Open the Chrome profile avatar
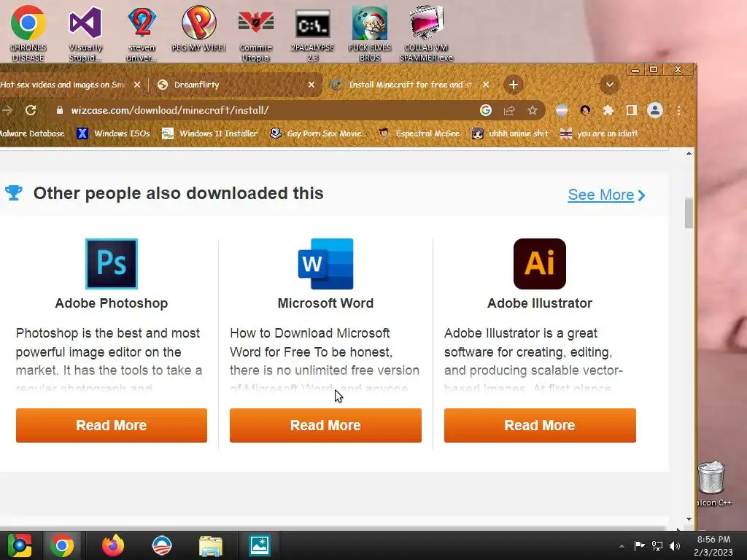Screen dimensions: 747x560 click(655, 111)
